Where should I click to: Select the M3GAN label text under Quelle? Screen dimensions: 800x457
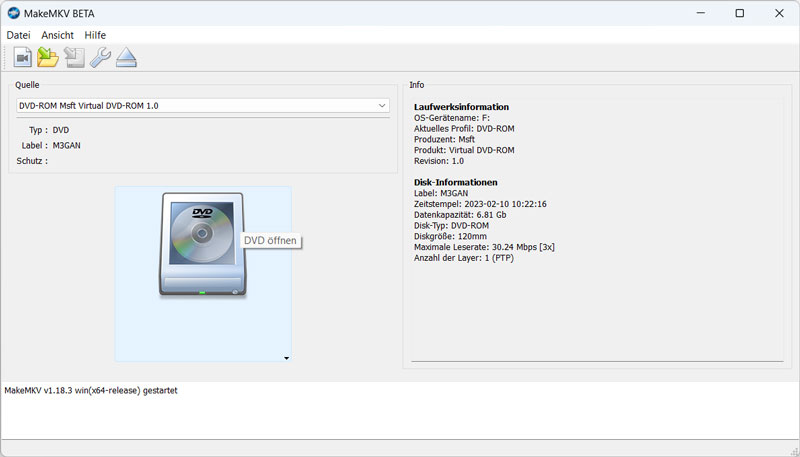tap(67, 145)
